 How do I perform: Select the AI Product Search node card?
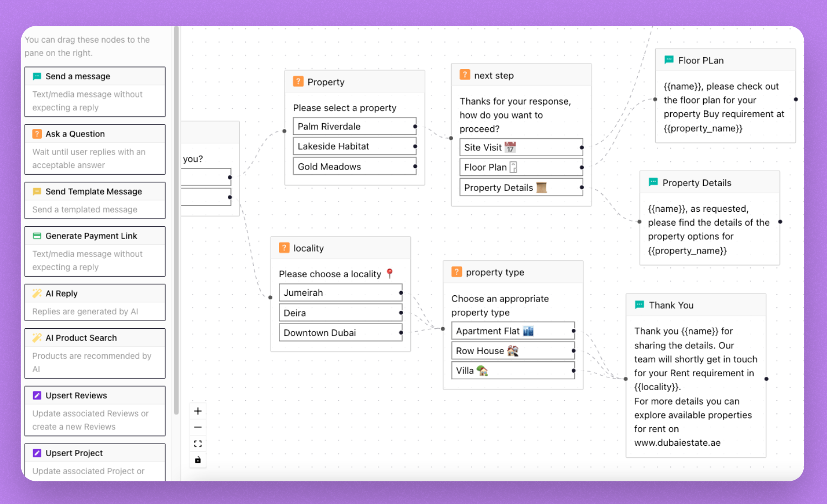click(x=95, y=354)
